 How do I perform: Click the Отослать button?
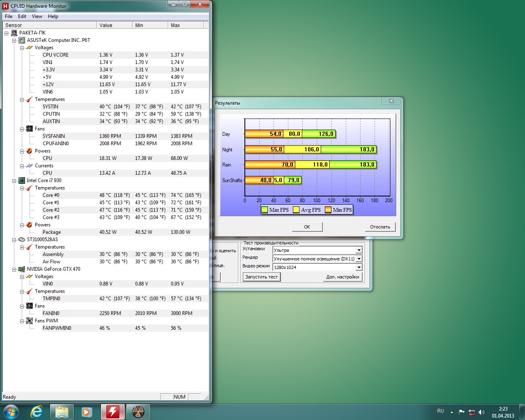pos(380,227)
